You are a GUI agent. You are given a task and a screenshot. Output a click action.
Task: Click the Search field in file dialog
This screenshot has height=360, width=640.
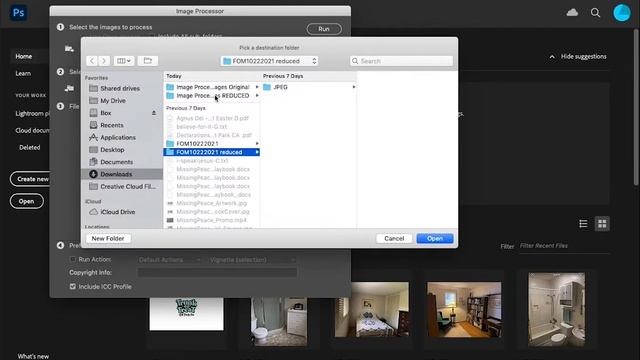[x=402, y=61]
